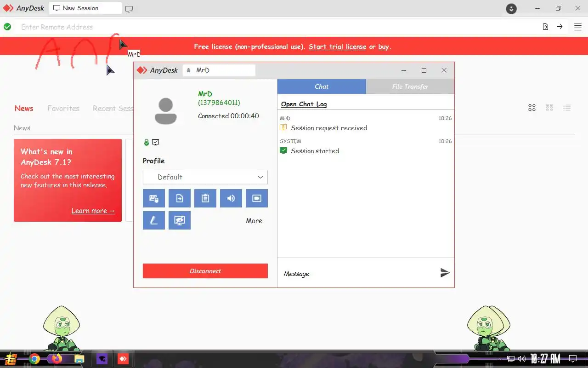
Task: Click the Message input field
Action: tap(358, 274)
